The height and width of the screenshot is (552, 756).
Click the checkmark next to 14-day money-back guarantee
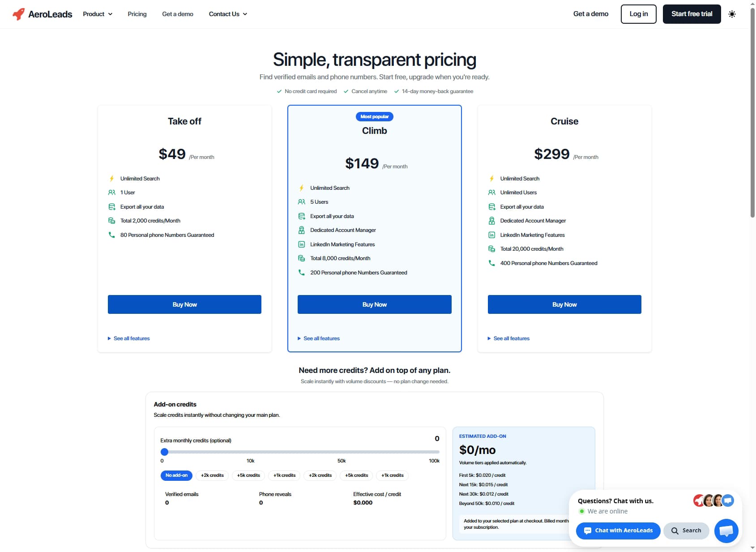397,91
